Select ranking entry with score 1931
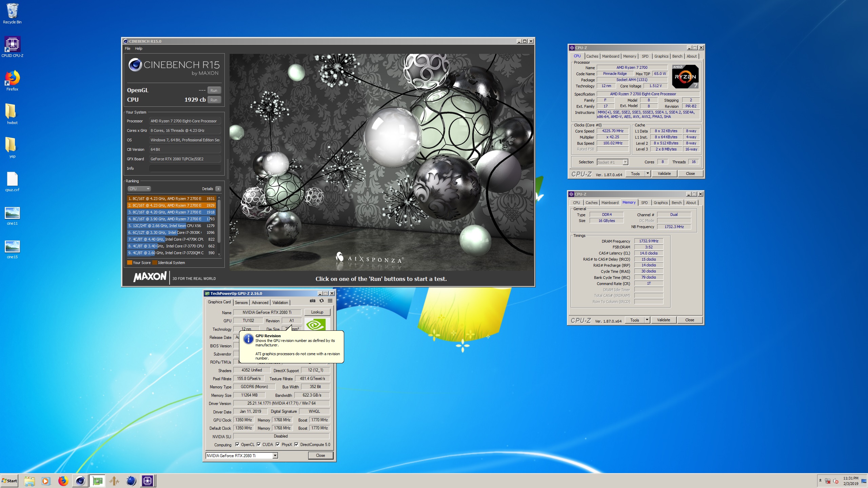The height and width of the screenshot is (488, 868). point(172,199)
